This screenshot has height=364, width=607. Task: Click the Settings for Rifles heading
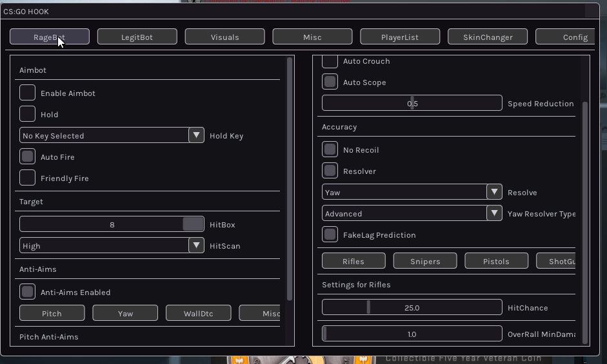point(356,285)
